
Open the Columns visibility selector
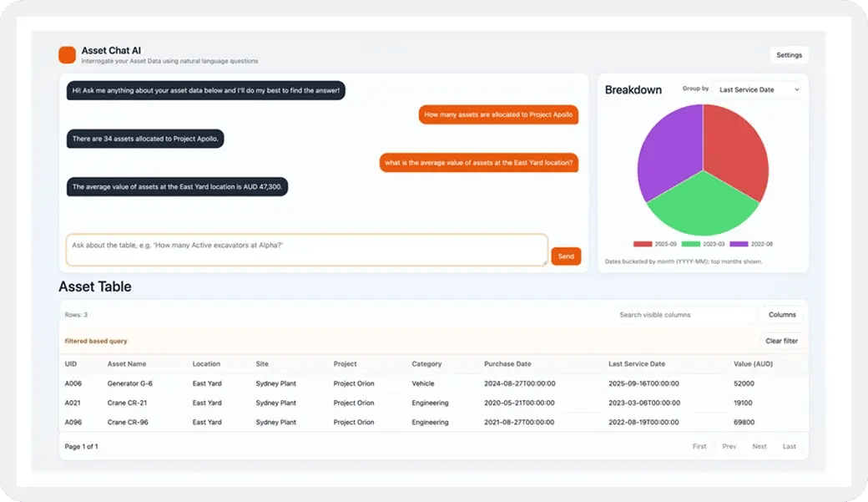coord(781,314)
